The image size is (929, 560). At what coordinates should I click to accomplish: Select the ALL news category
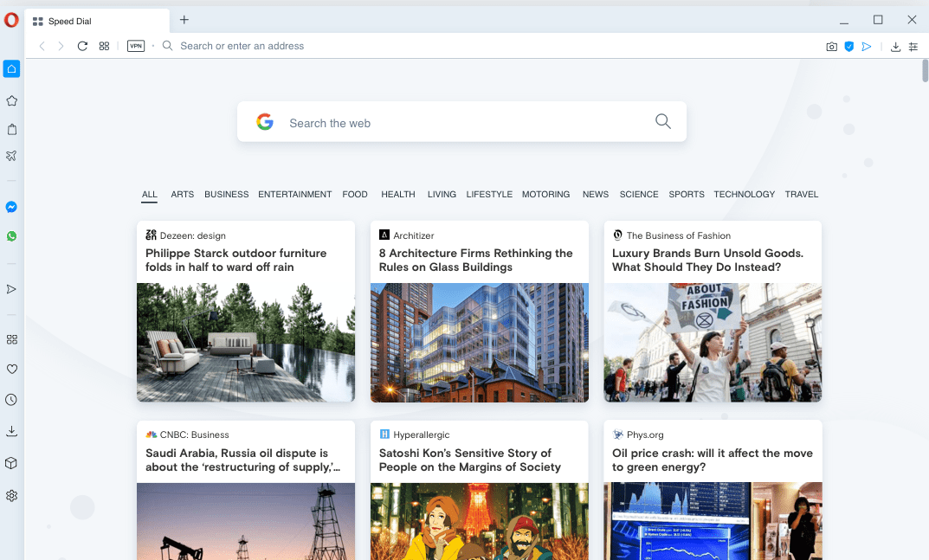[x=149, y=195]
